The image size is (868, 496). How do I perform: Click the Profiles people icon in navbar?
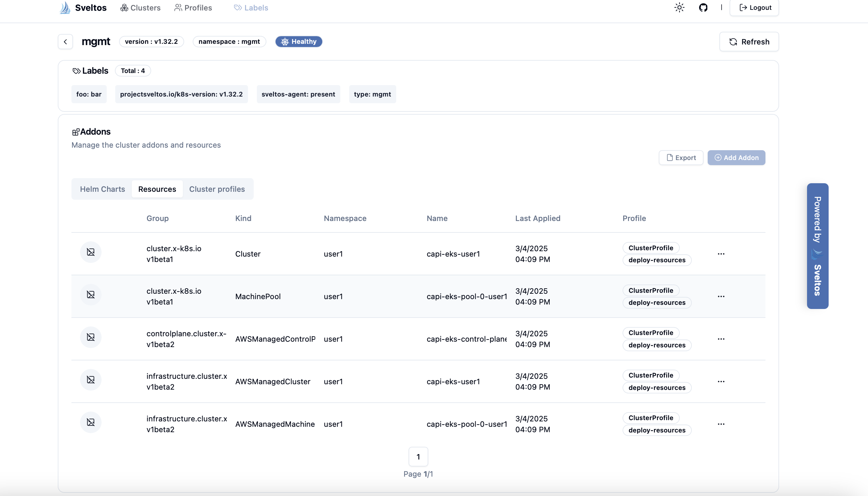click(x=177, y=8)
